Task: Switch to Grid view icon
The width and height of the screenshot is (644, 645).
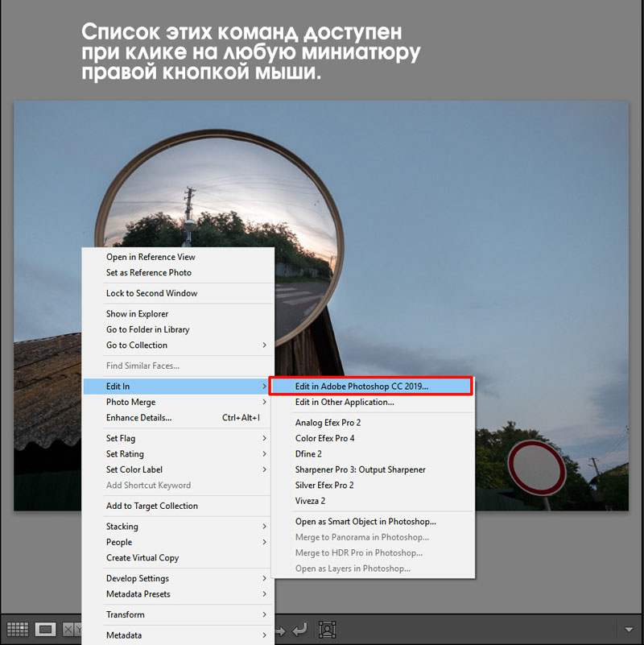Action: tap(18, 630)
